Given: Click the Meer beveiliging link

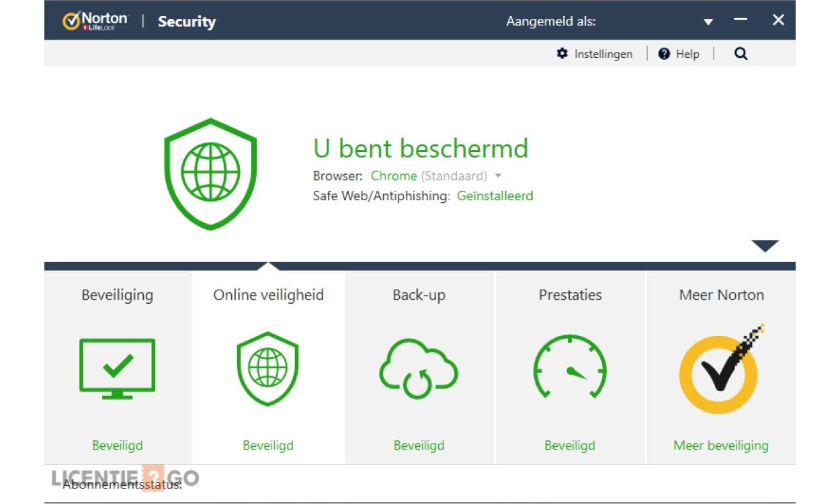Looking at the screenshot, I should (x=720, y=446).
